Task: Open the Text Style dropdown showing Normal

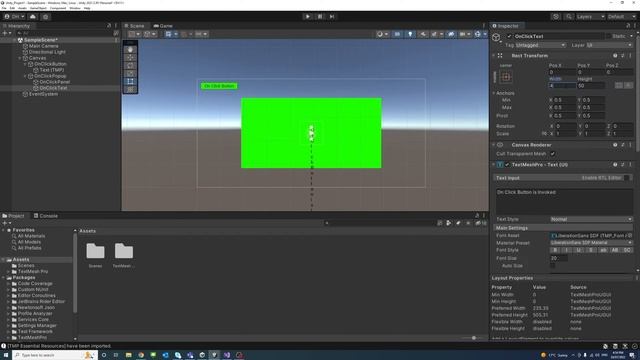Action: coord(591,220)
